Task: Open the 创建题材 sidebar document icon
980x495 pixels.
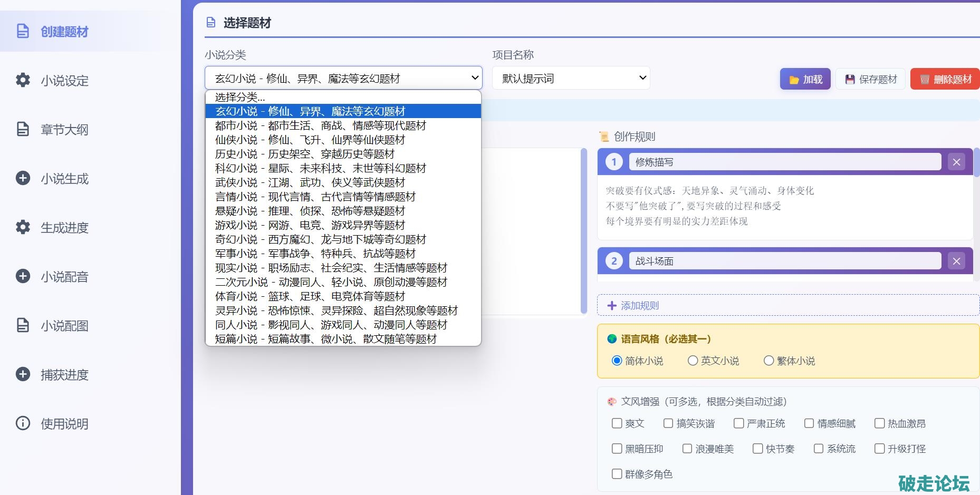Action: tap(23, 31)
